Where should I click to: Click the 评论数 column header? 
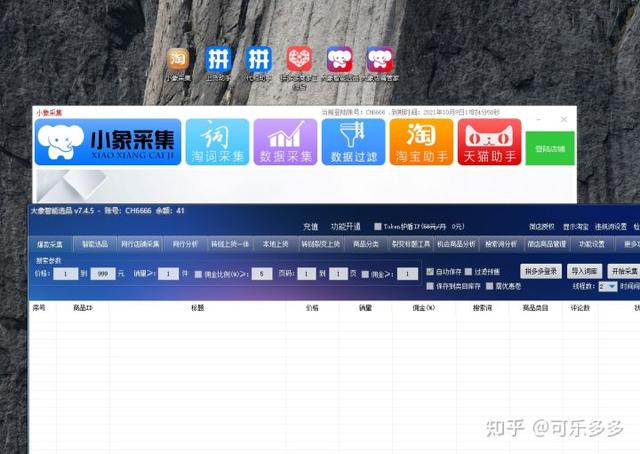click(580, 308)
